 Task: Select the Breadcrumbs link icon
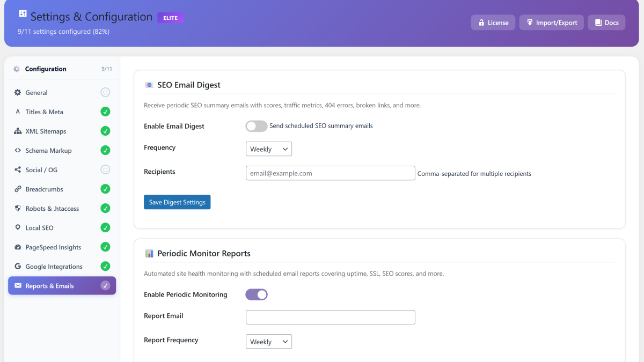[18, 189]
